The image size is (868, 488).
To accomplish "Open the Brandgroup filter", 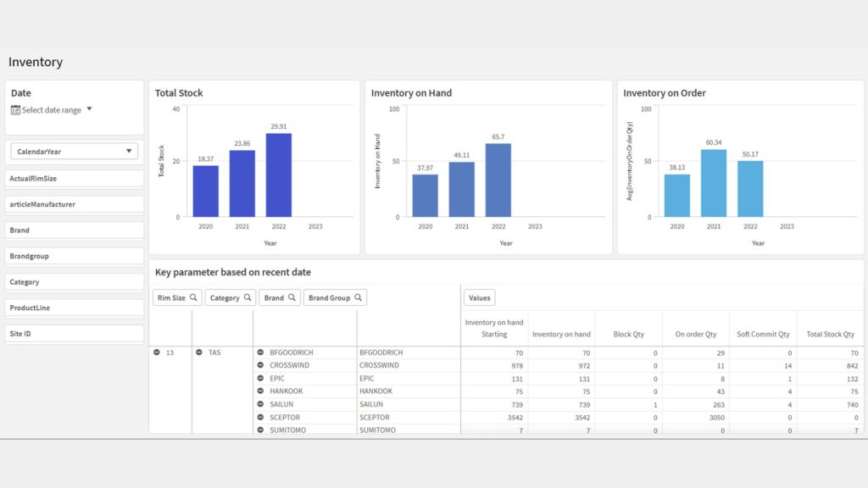I will [74, 256].
